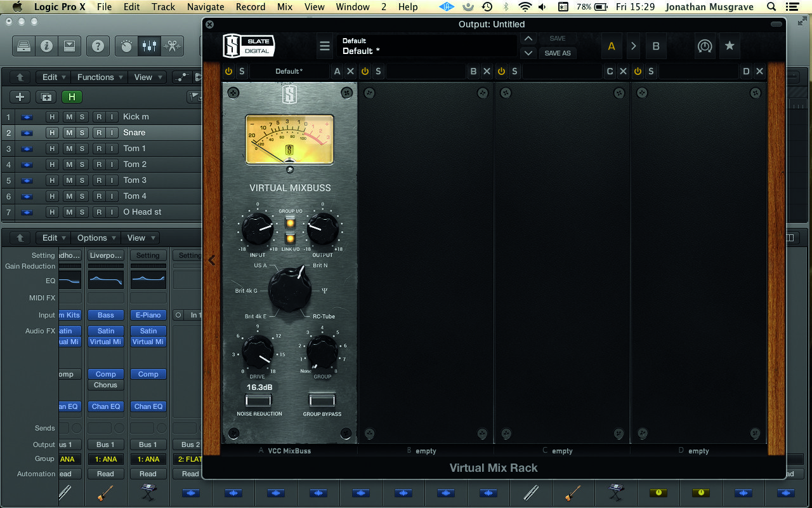
Task: Open the mixer View dropdown
Action: [x=140, y=237]
